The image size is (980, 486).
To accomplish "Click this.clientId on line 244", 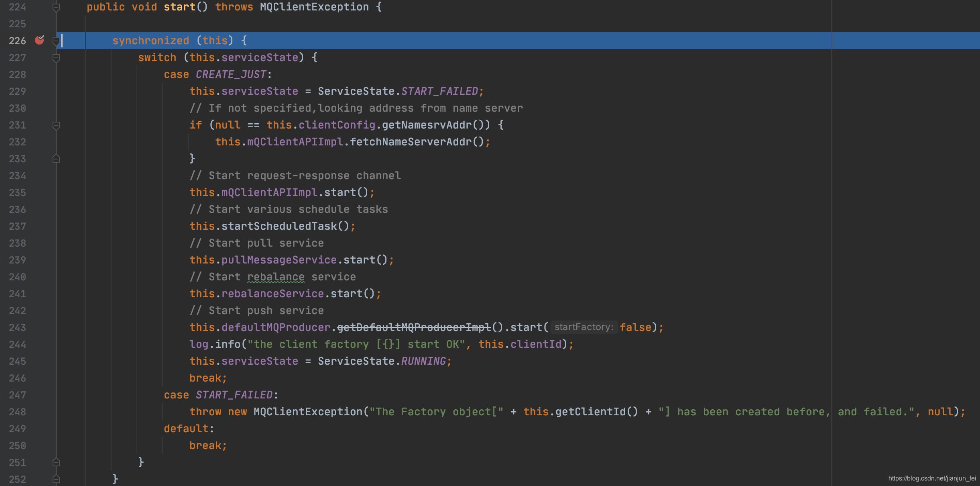I will (520, 344).
